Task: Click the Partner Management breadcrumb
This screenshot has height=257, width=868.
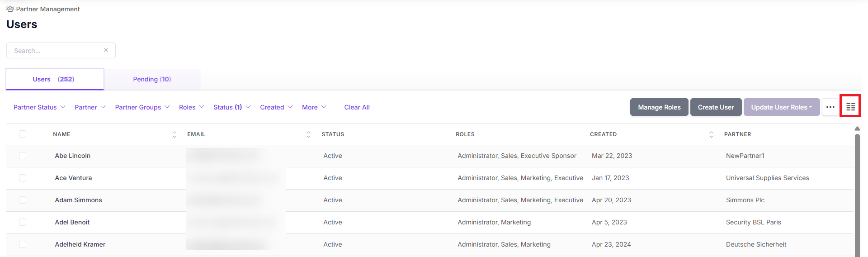Action: pos(48,9)
